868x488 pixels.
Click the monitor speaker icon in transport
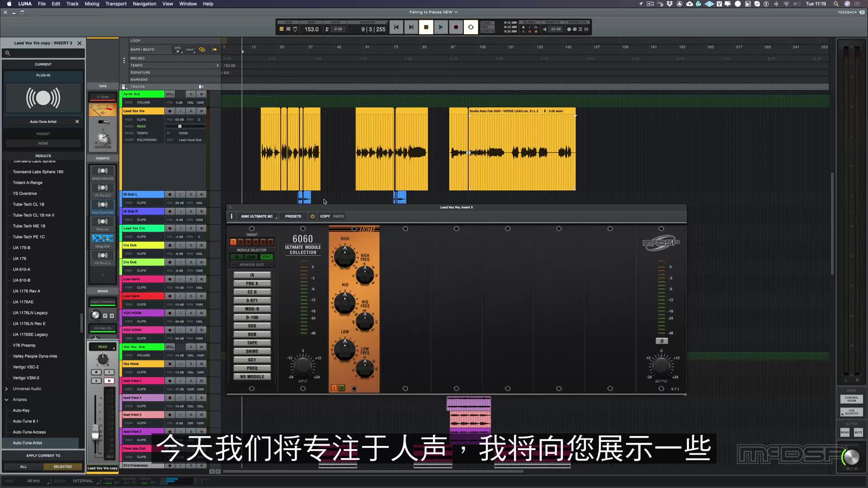545,29
